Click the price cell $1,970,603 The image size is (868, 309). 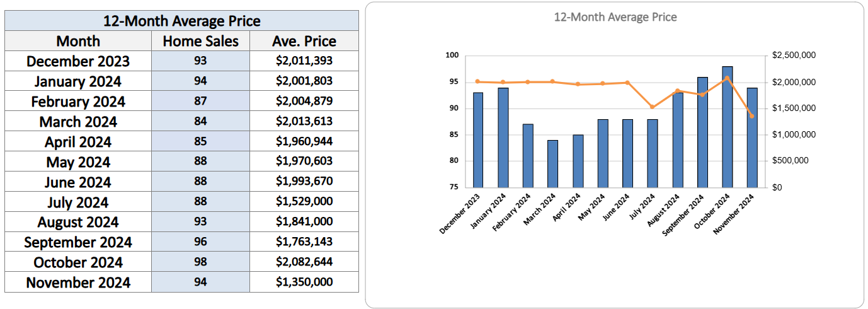[304, 162]
